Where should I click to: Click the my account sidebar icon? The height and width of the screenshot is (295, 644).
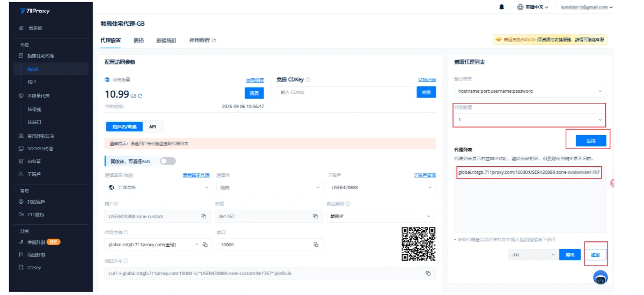point(21,202)
